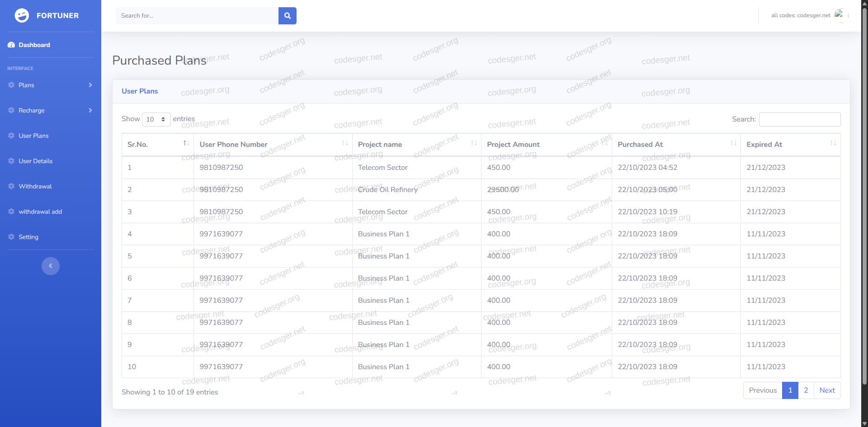
Task: Jump to page 2 of the table
Action: (x=806, y=390)
